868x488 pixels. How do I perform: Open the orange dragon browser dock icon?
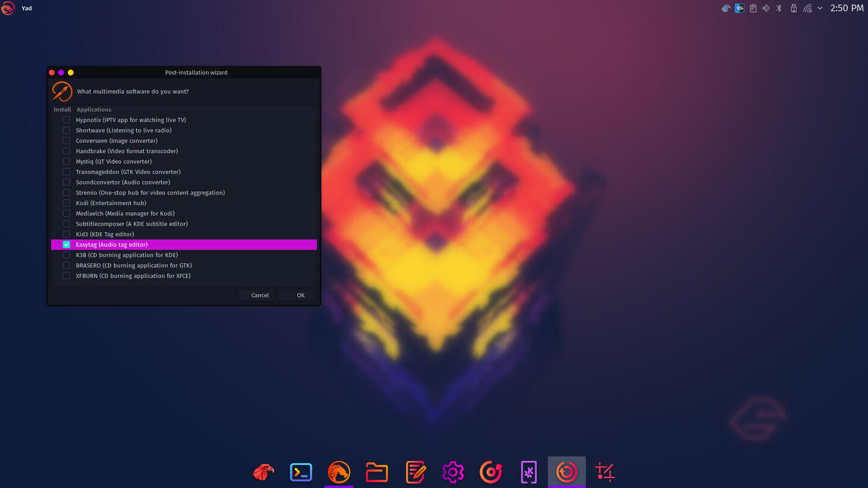[x=339, y=472]
